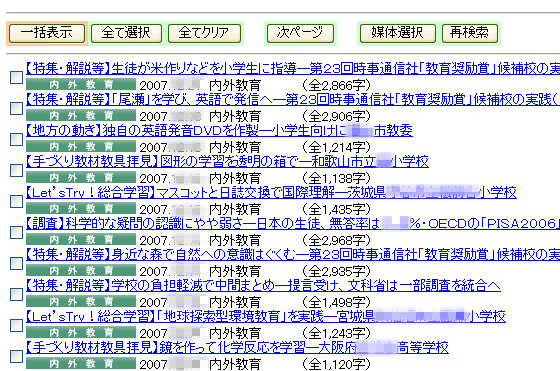The image size is (560, 371).
Task: Check the box for 生徒が米作りなどを小学生に指導 article
Action: pyautogui.click(x=16, y=77)
